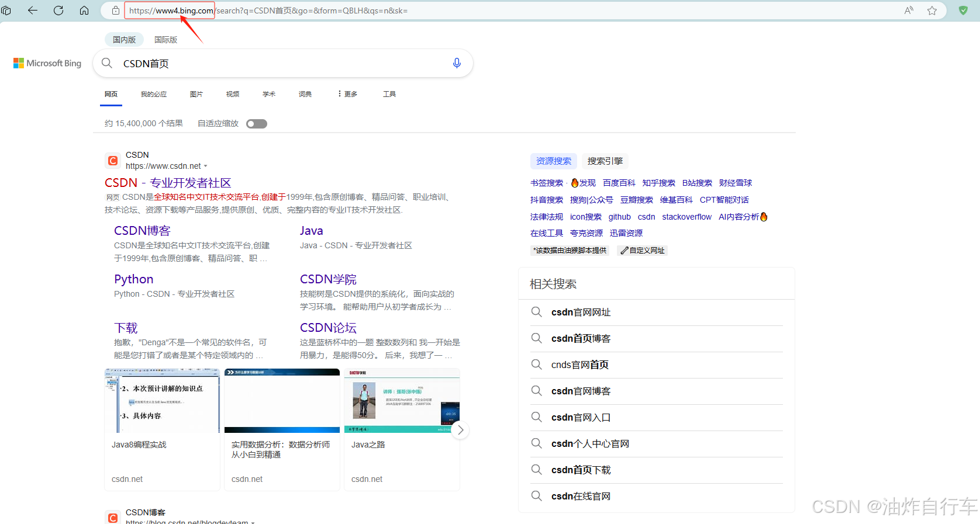Click 知乎搜索 quick link
Image resolution: width=980 pixels, height=524 pixels.
point(658,183)
